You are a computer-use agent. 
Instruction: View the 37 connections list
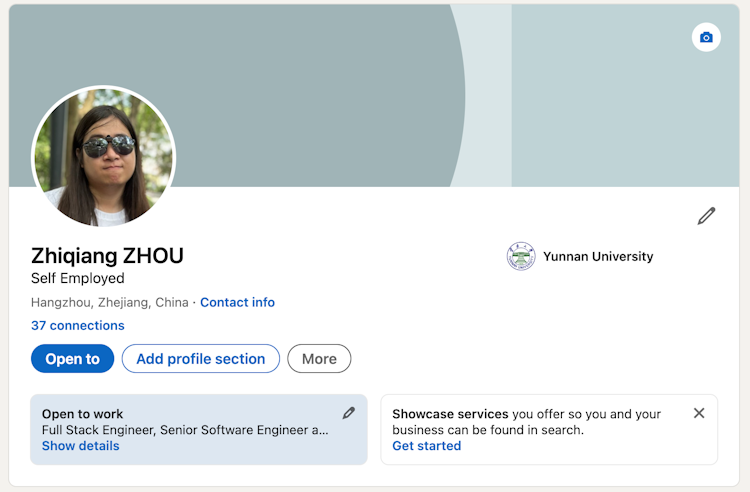point(77,325)
